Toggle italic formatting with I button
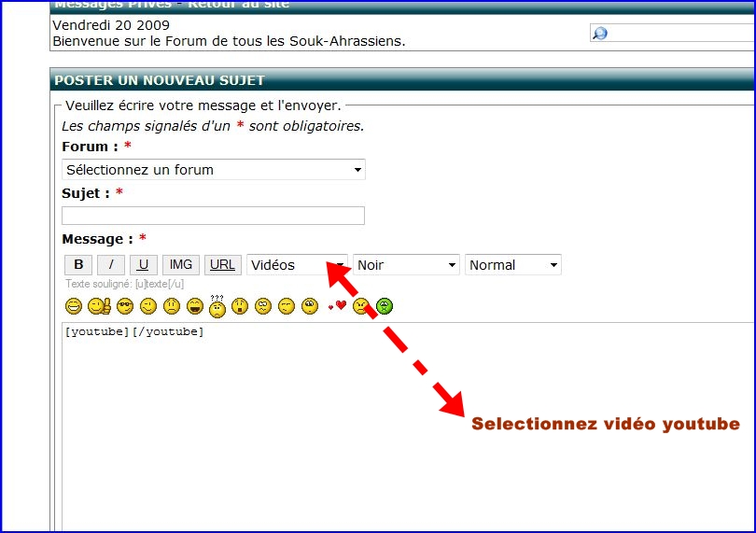The height and width of the screenshot is (533, 756). (x=111, y=265)
